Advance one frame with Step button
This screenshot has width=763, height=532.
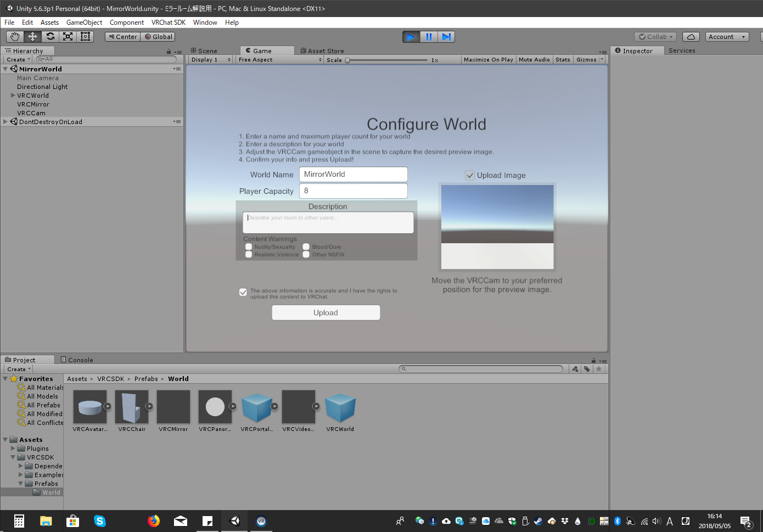(446, 37)
